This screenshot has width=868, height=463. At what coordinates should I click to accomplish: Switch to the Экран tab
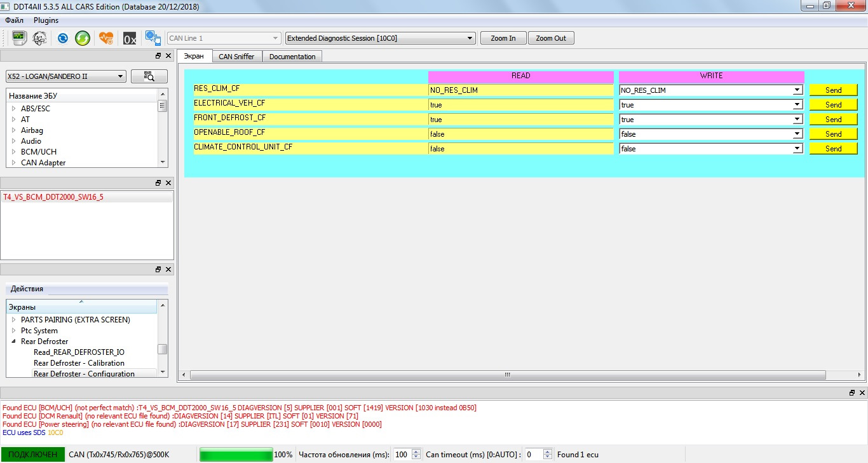[194, 56]
